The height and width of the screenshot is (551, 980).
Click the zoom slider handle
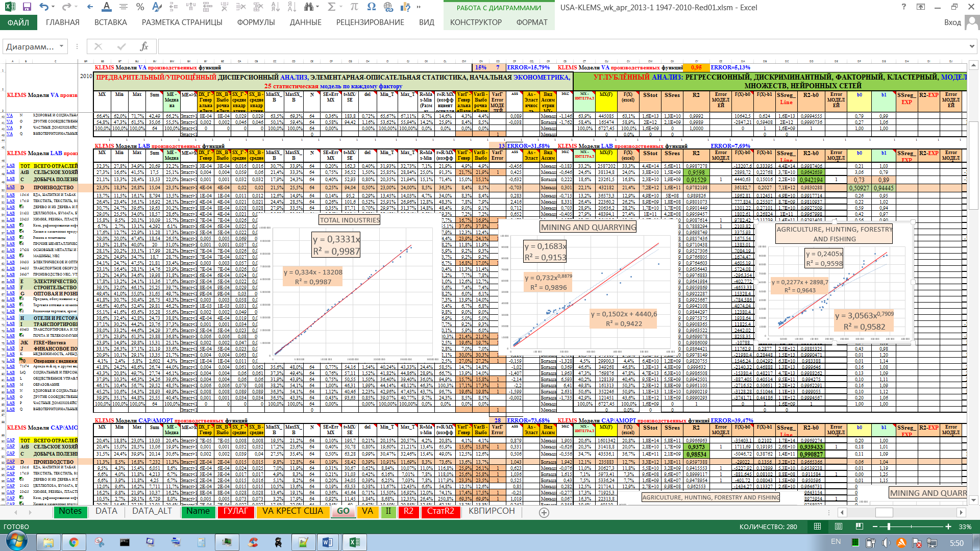[889, 527]
